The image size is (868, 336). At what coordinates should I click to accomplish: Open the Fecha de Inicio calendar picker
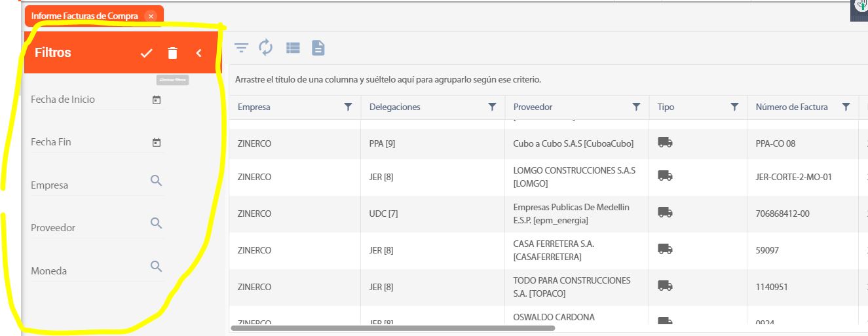click(x=157, y=100)
